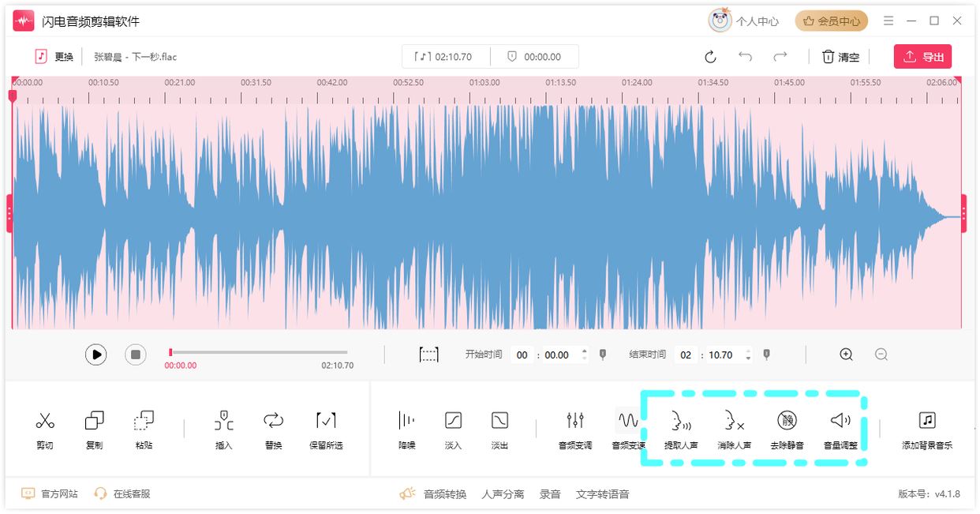The height and width of the screenshot is (514, 980).
Task: Open the 音频变调 pitch change tool
Action: [575, 421]
